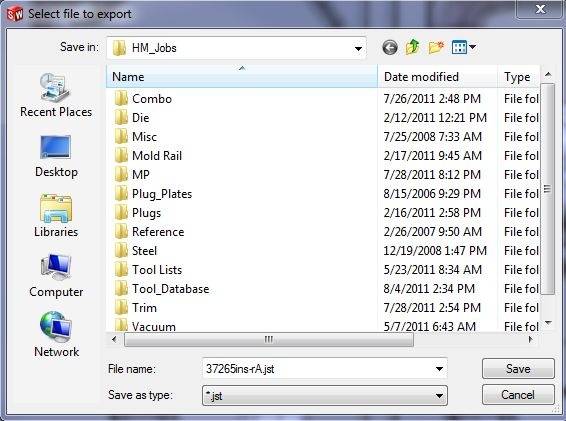Expand the Save in HM_Jobs dropdown
Screen dimensions: 566x421
[x=358, y=48]
